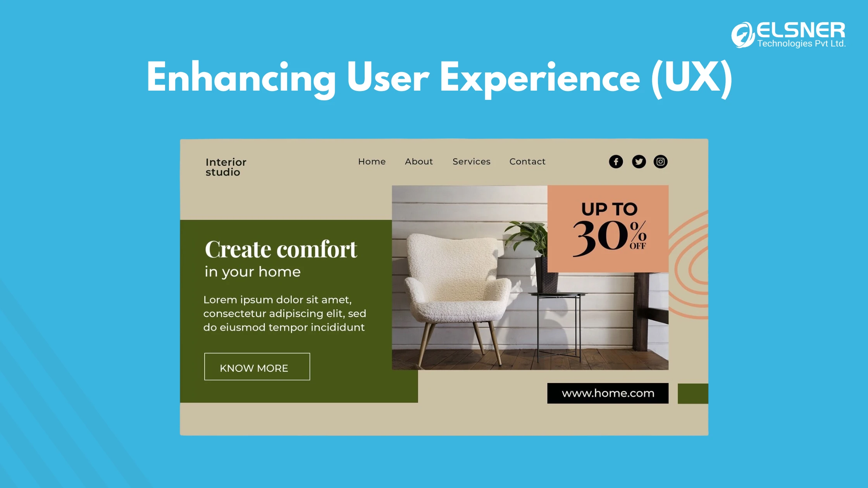The image size is (868, 488).
Task: Open www.home.com website link
Action: [608, 393]
